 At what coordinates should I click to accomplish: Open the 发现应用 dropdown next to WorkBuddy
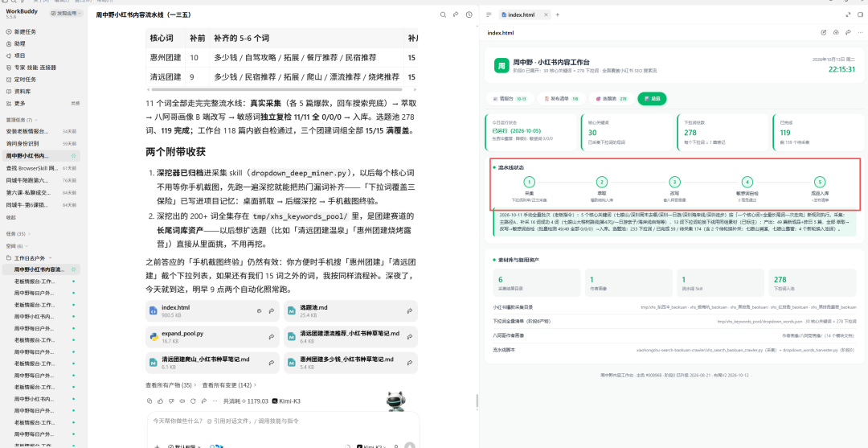(67, 14)
